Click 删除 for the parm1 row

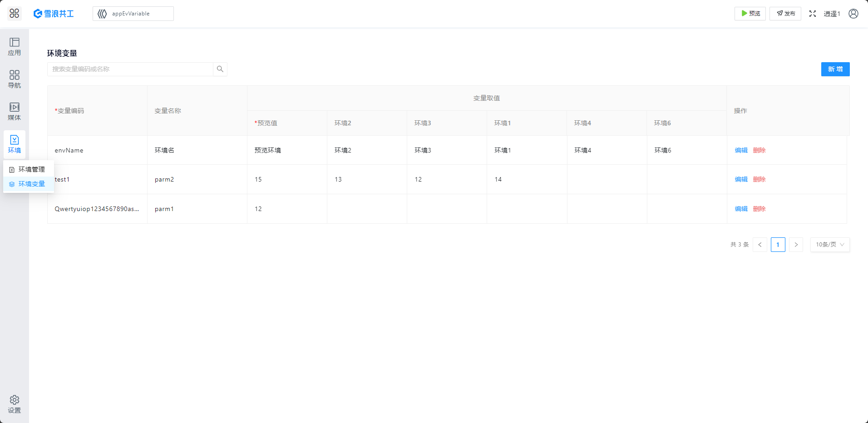point(759,209)
